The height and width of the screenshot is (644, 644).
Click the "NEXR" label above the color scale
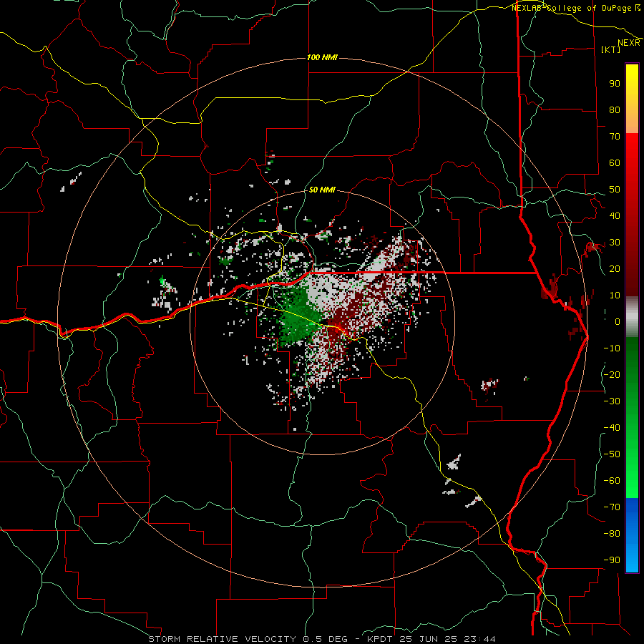629,43
